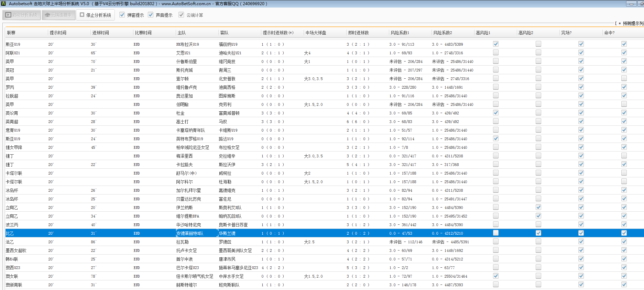Check 高风险2 for the 法乙 拉瓦勒 row
Viewport: 644px width, 290px height.
(x=538, y=242)
